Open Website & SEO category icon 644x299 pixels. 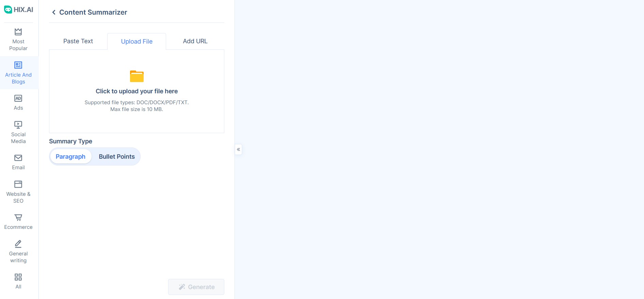pos(18,184)
